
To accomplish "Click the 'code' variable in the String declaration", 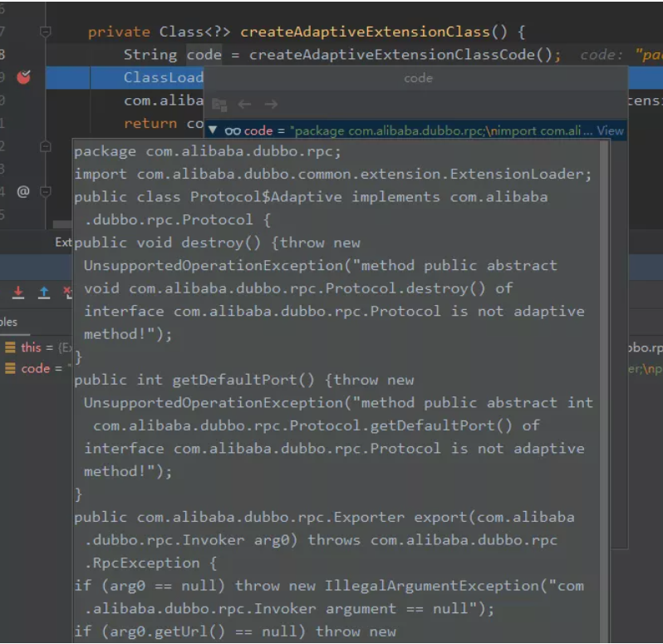I will click(204, 55).
